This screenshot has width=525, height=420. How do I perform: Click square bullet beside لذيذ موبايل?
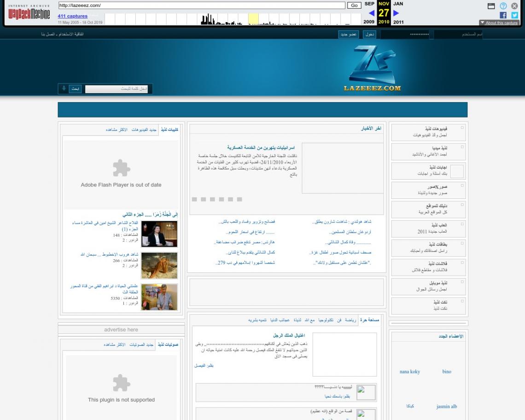click(462, 282)
